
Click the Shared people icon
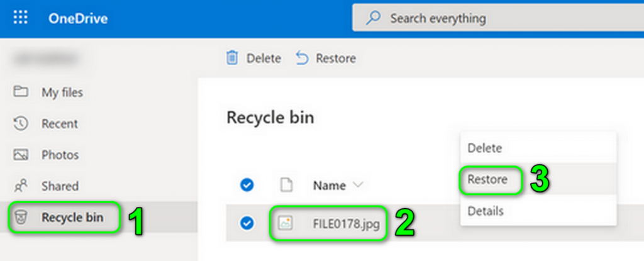tap(21, 186)
